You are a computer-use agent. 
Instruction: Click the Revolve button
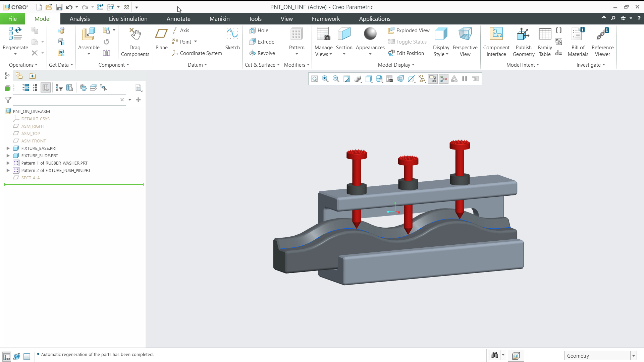[x=262, y=53]
